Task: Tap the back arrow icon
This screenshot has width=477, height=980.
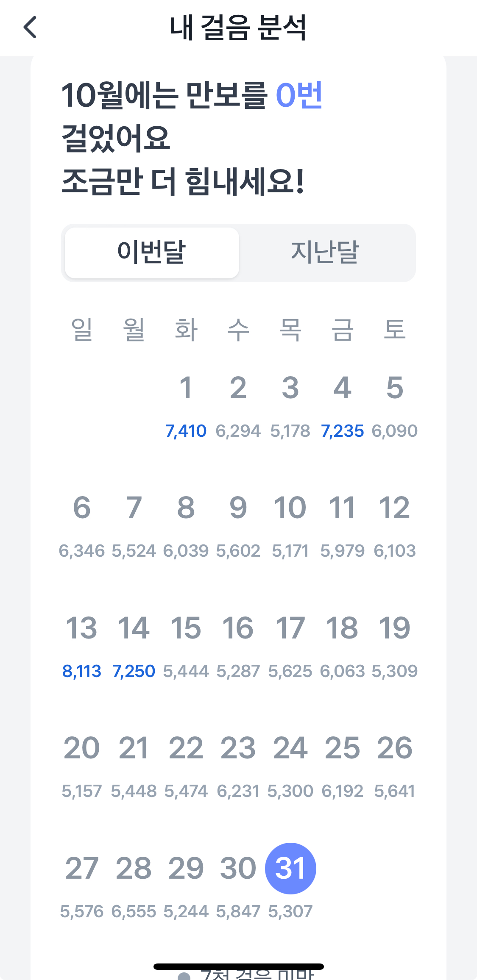Action: [30, 28]
